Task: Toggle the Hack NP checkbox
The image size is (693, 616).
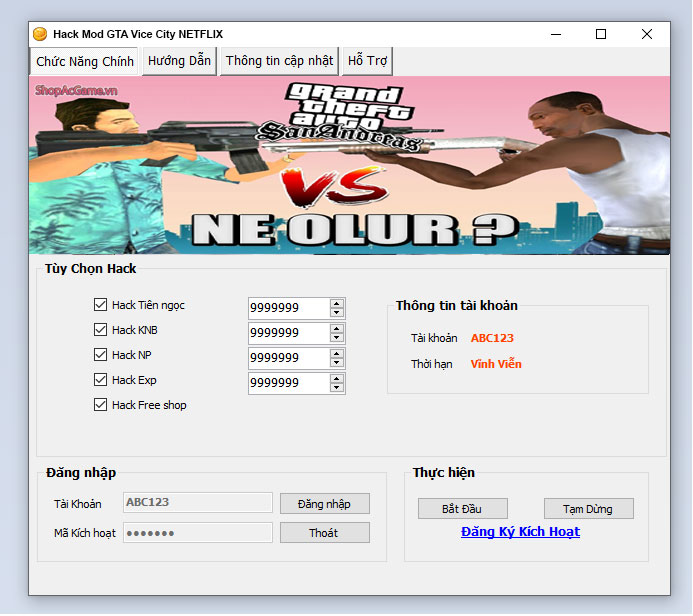Action: [x=100, y=354]
